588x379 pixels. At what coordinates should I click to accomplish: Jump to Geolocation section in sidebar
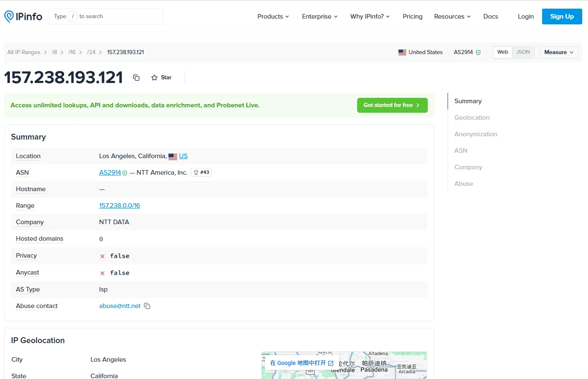(472, 118)
